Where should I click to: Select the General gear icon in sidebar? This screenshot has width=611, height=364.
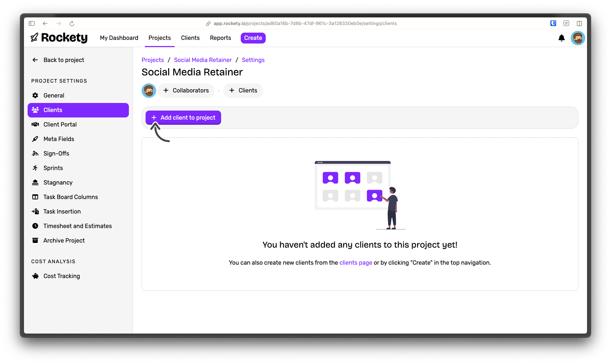[x=35, y=95]
